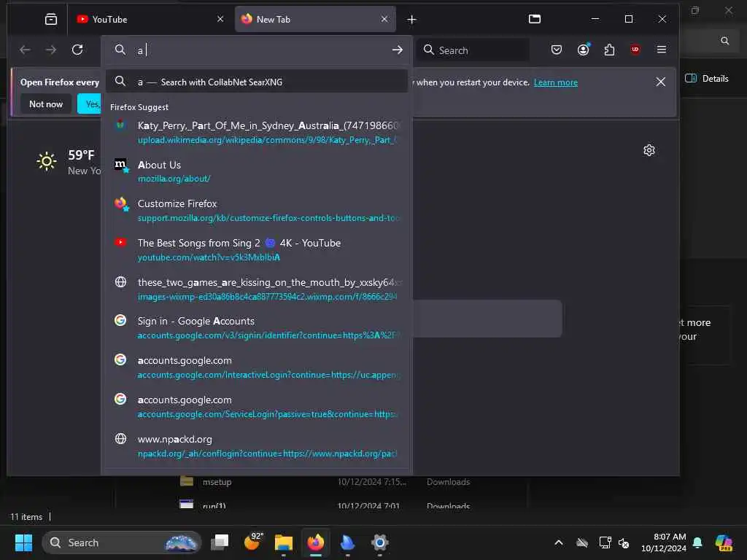Open the 8:07 AM clock and date
The image size is (747, 560).
(x=664, y=542)
